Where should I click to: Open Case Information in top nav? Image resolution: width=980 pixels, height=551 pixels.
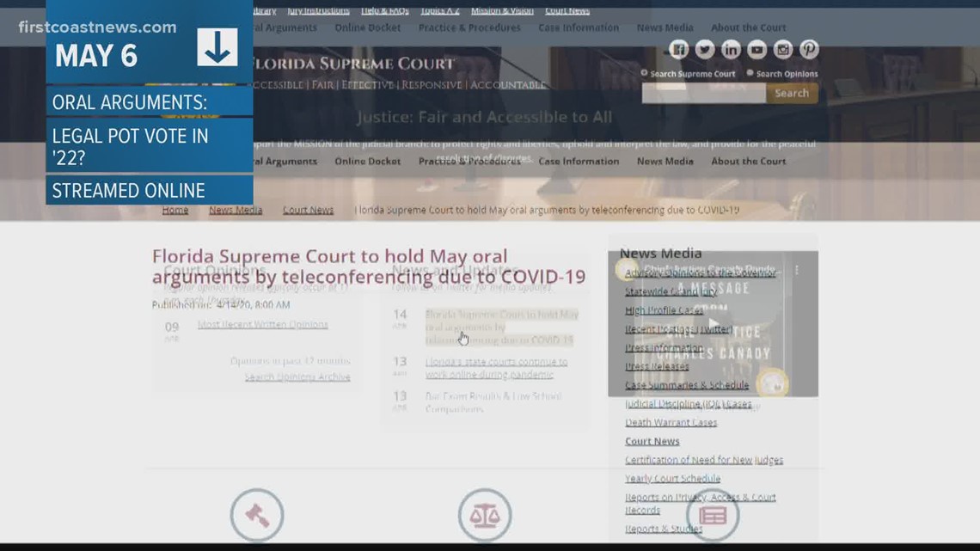579,28
